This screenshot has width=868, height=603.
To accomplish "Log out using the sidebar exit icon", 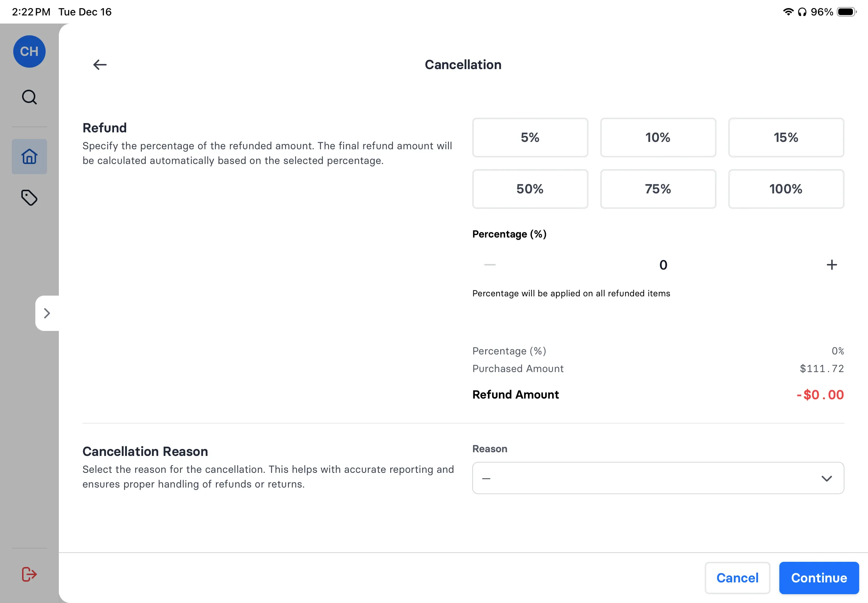I will pyautogui.click(x=29, y=574).
